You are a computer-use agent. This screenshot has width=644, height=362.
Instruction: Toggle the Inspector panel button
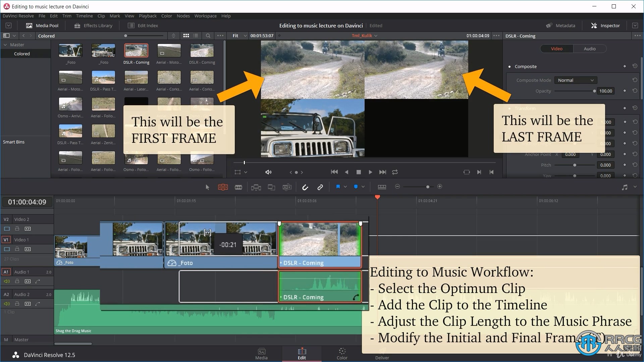(x=605, y=25)
